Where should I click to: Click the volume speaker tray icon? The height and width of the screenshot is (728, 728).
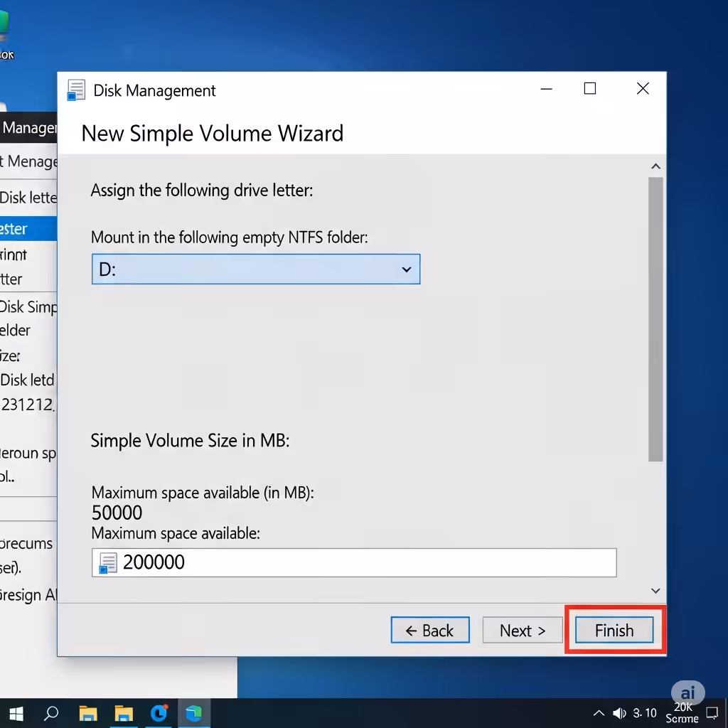pyautogui.click(x=619, y=712)
